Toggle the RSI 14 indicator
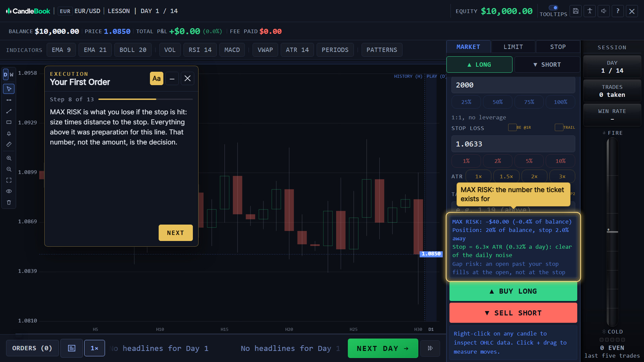 click(200, 50)
